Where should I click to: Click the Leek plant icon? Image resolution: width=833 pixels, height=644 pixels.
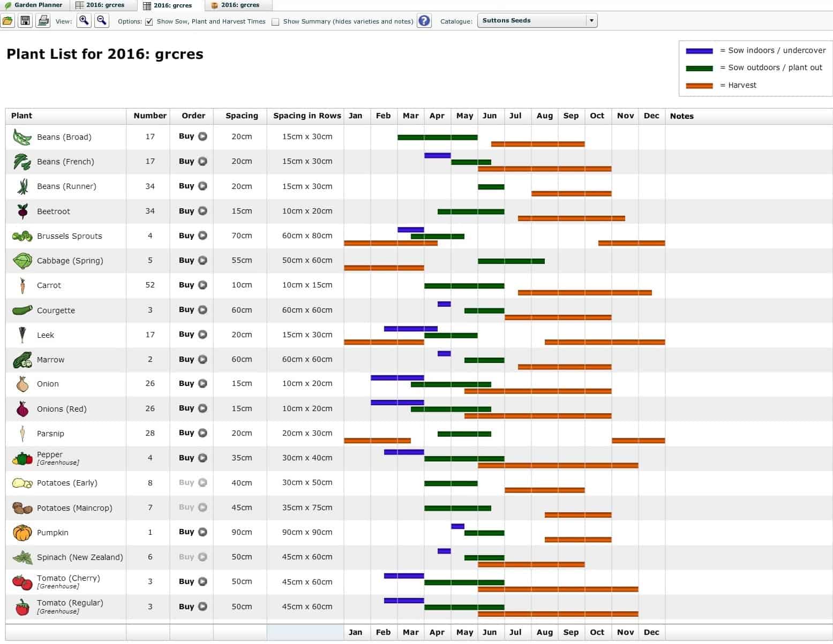[x=22, y=335]
